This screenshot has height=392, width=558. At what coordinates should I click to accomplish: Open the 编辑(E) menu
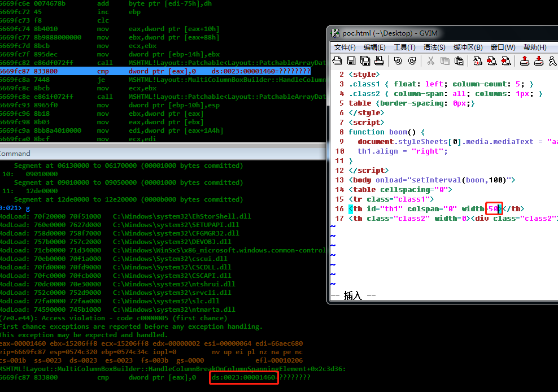pyautogui.click(x=374, y=47)
